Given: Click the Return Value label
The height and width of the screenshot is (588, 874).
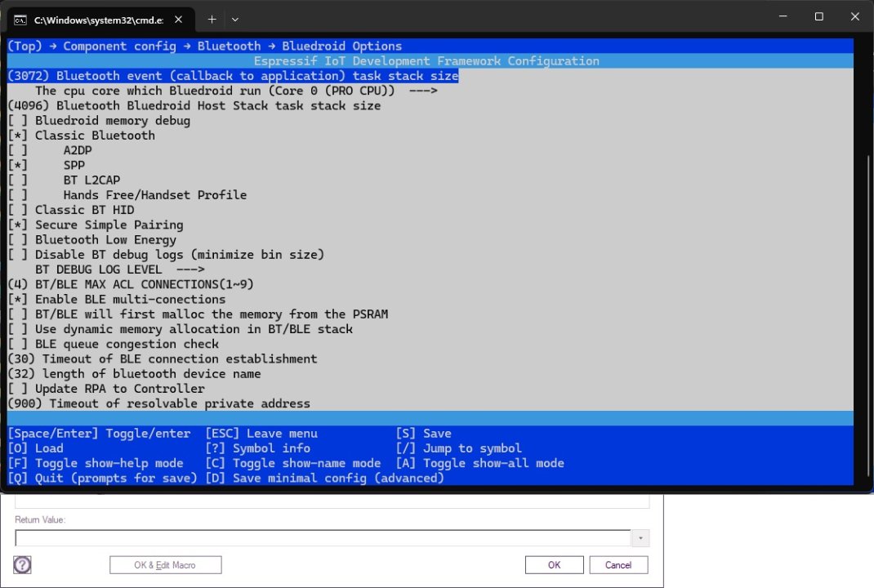Looking at the screenshot, I should coord(40,519).
